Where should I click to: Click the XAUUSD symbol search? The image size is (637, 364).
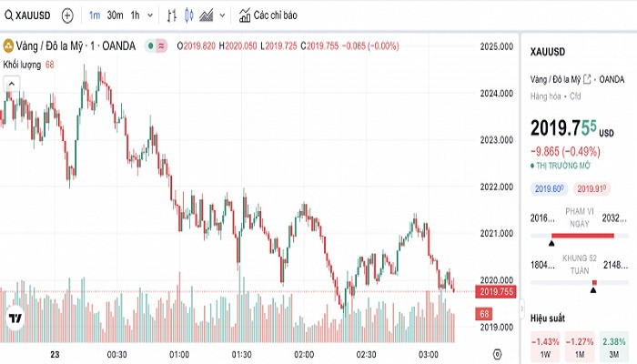27,15
